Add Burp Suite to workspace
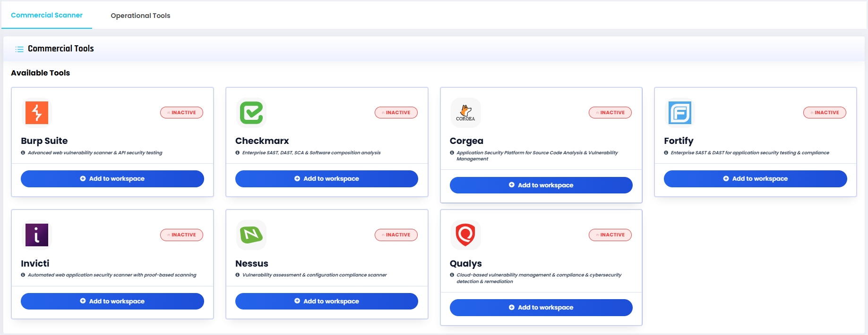The image size is (868, 335). 112,179
